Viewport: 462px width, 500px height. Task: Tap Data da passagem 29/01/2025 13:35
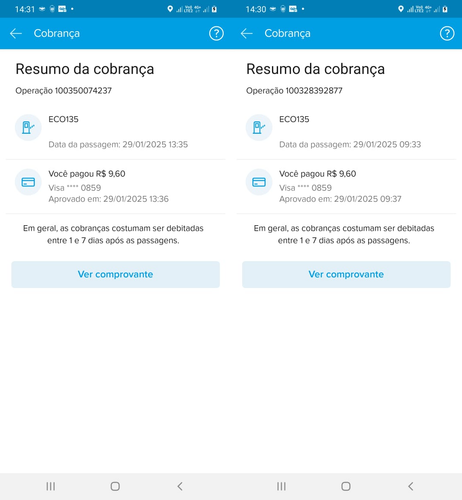(x=118, y=144)
